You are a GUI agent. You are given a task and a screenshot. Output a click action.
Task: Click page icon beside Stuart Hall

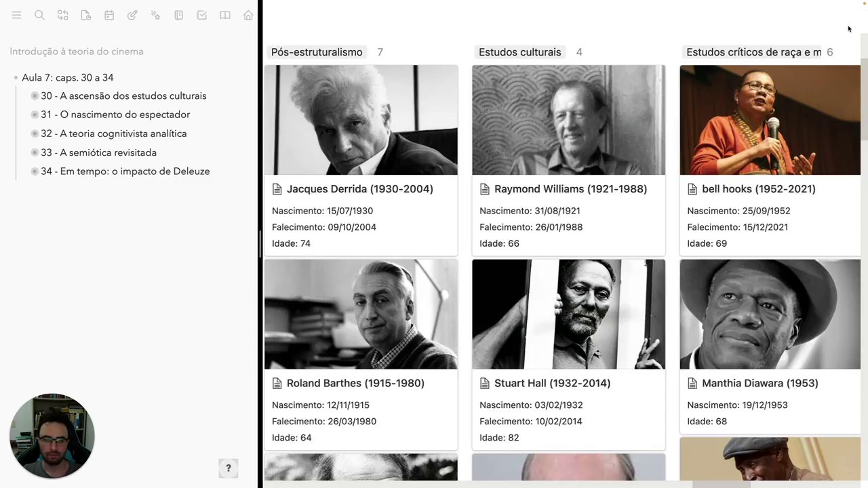484,384
